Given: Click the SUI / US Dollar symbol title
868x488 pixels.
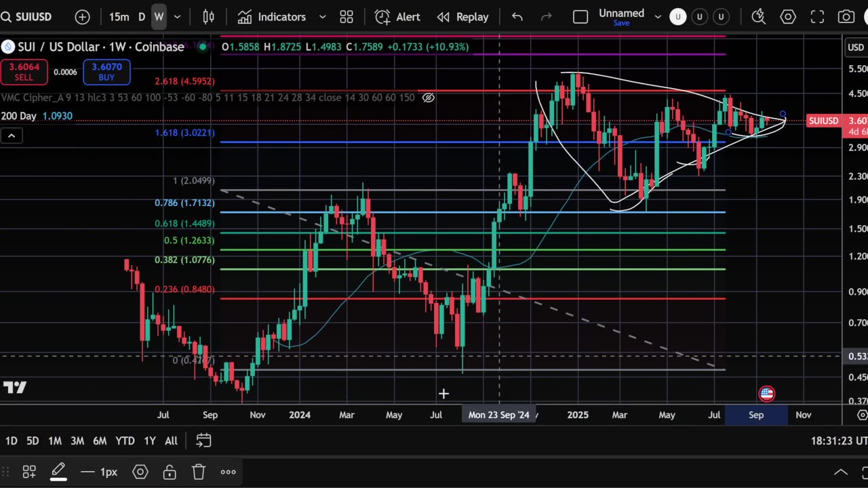Looking at the screenshot, I should click(101, 47).
